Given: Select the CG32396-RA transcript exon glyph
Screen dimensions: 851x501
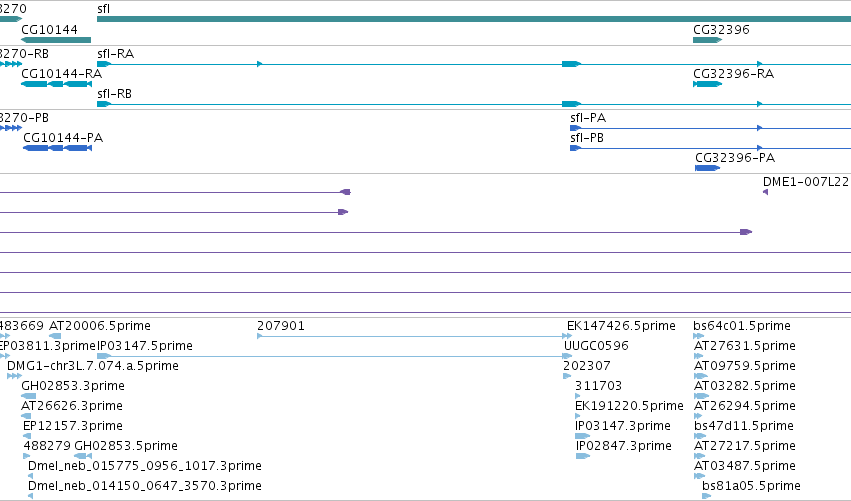Looking at the screenshot, I should [x=708, y=84].
